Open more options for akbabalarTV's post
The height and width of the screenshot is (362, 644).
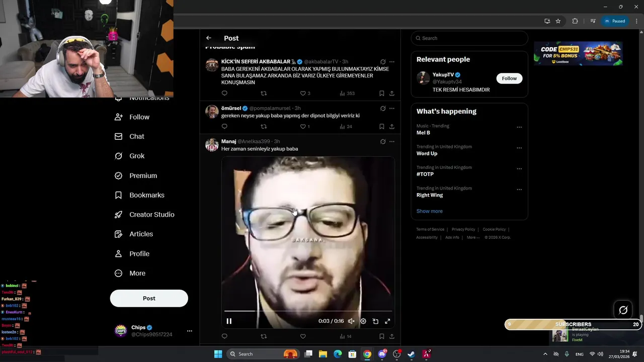392,62
